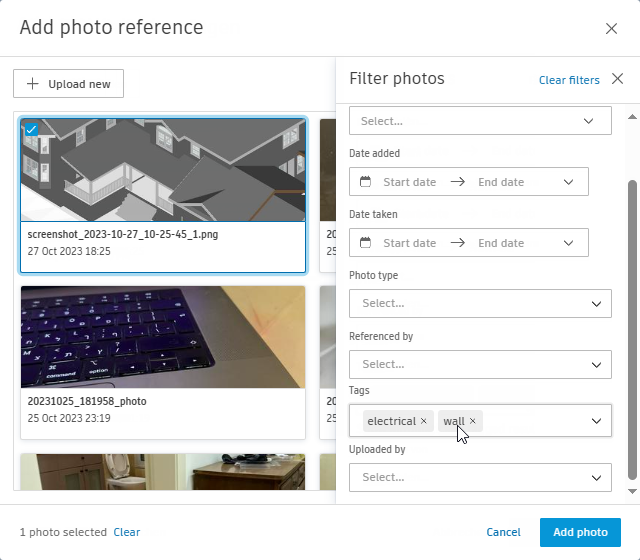Clear the photo selection

pos(127,532)
